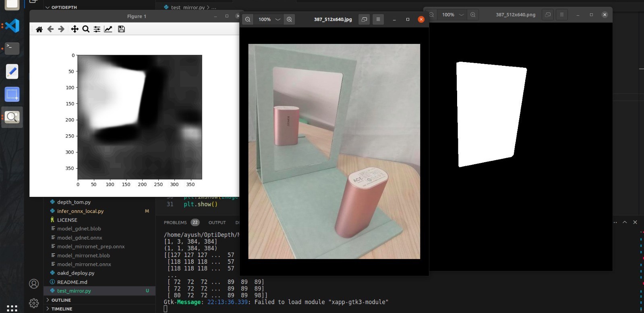Reset the Figure 1 view with Home icon

39,29
